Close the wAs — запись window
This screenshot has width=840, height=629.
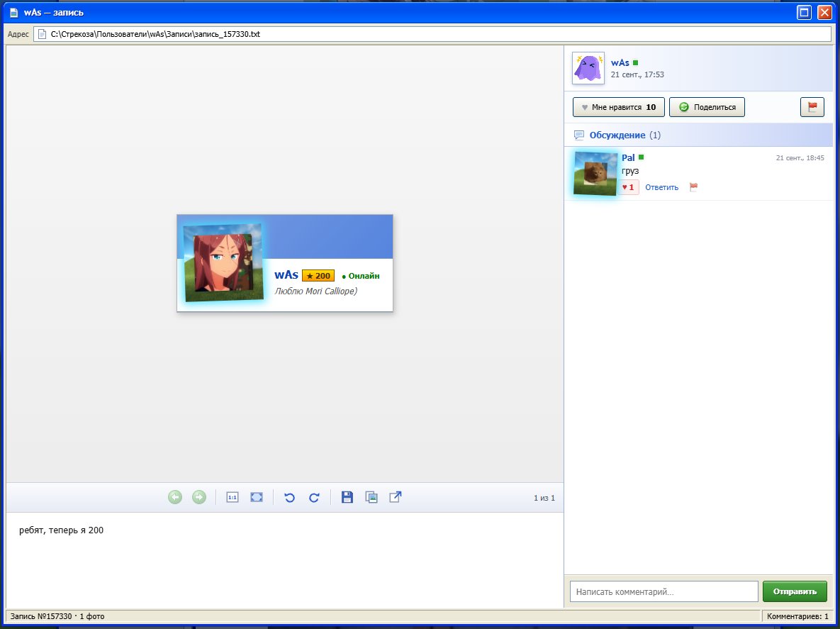point(824,12)
